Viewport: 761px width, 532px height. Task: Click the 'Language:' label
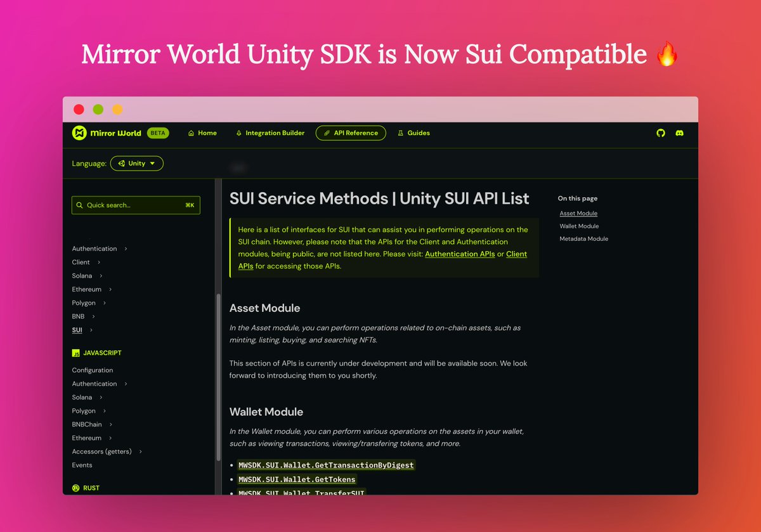(89, 164)
